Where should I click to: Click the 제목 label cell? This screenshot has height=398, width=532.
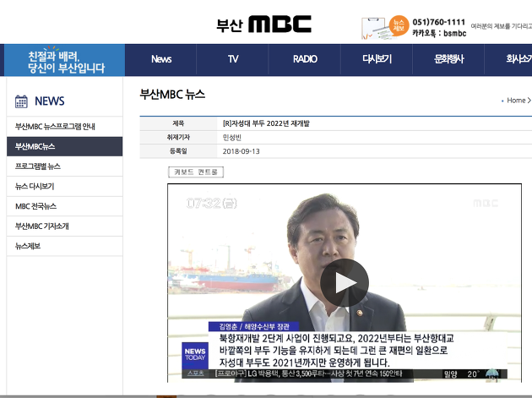click(x=178, y=123)
